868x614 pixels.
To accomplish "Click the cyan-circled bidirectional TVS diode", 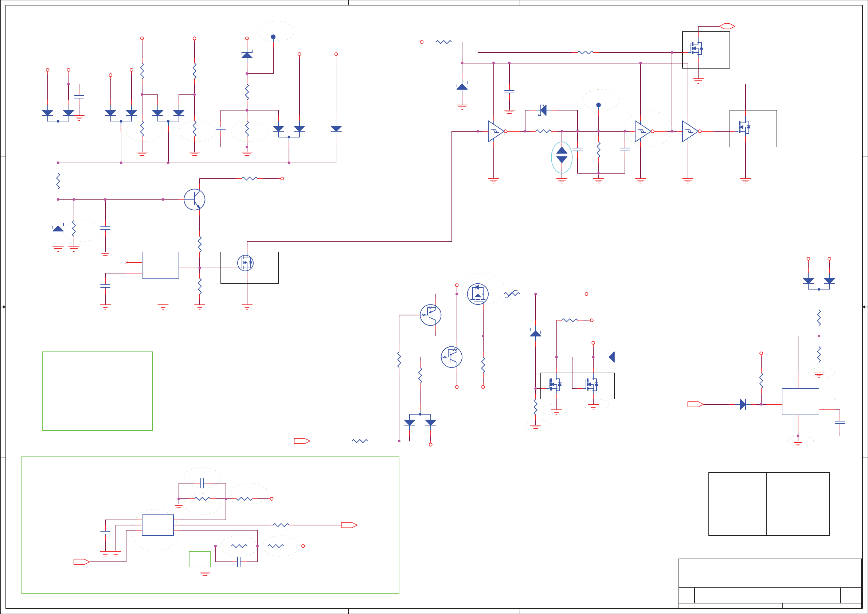I will (562, 155).
